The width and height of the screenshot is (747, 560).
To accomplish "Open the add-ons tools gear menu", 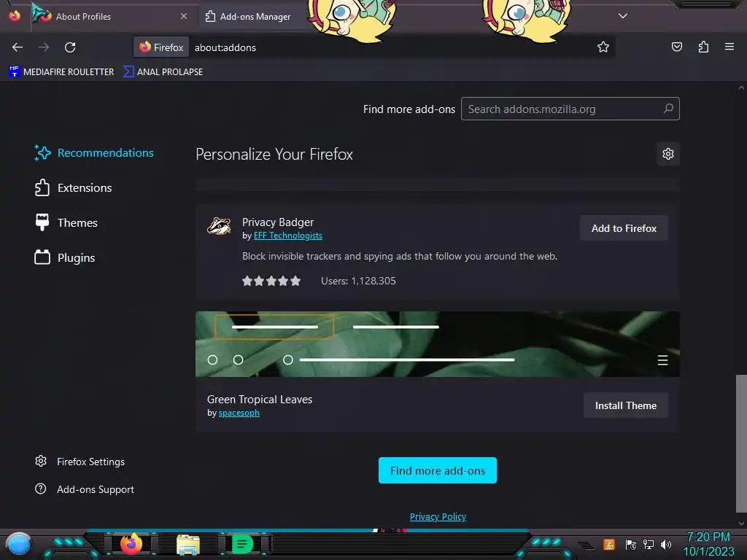I will click(668, 154).
